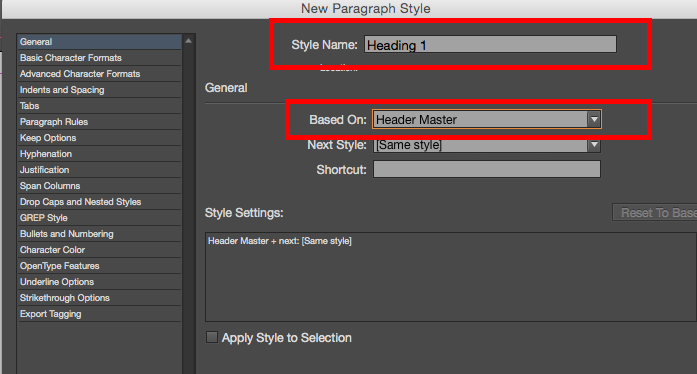
Task: Click the category list scroll-up arrow
Action: (x=188, y=41)
